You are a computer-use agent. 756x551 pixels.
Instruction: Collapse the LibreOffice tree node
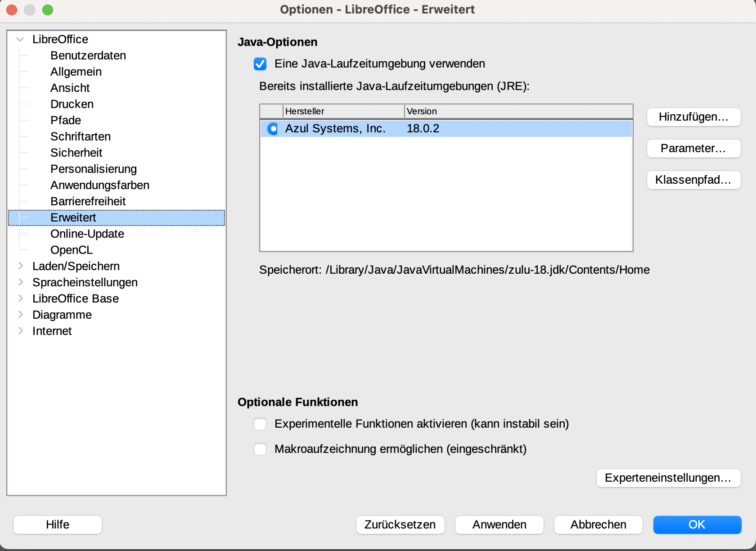20,40
